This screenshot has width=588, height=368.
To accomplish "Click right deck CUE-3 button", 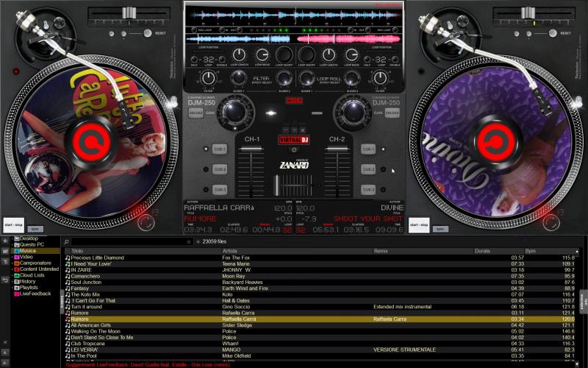I will [368, 190].
